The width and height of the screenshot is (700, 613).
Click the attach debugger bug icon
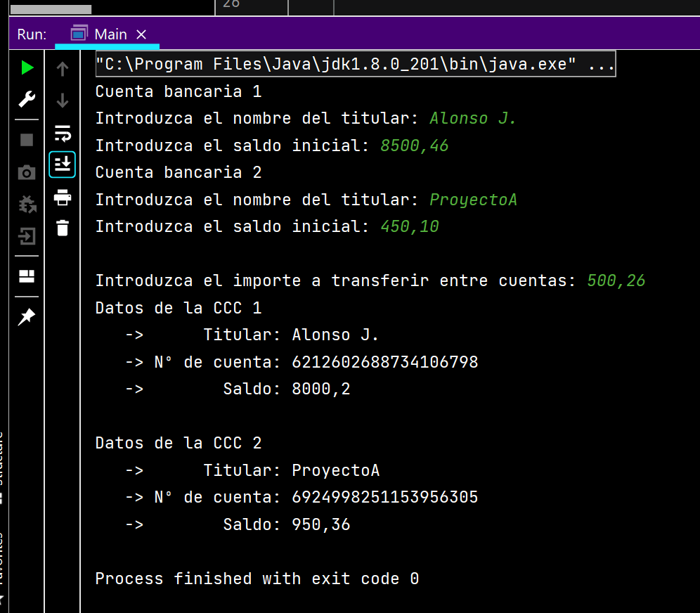point(27,205)
